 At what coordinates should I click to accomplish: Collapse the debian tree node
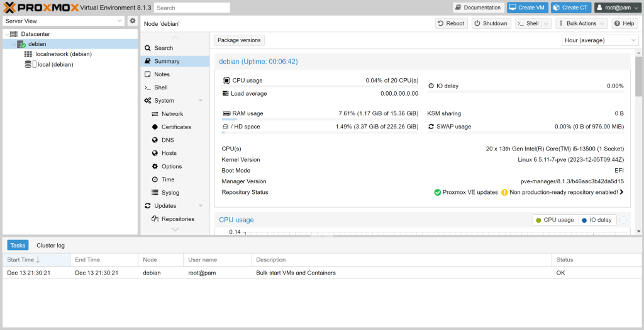pyautogui.click(x=14, y=44)
